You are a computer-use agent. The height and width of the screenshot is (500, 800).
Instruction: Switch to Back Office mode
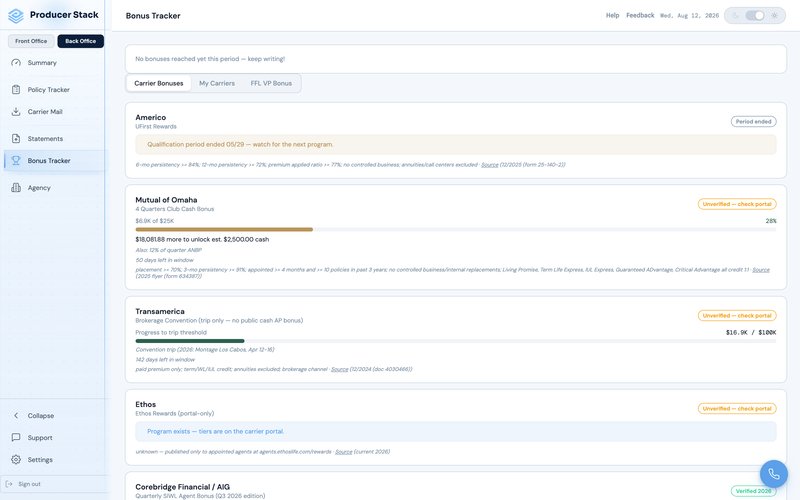(81, 41)
